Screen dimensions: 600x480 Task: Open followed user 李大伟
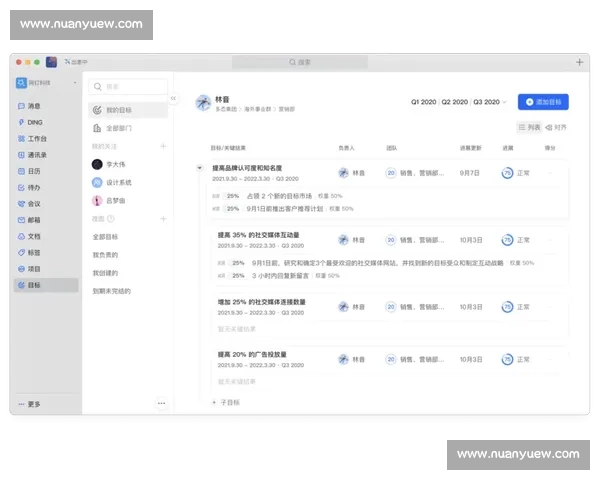coord(109,165)
